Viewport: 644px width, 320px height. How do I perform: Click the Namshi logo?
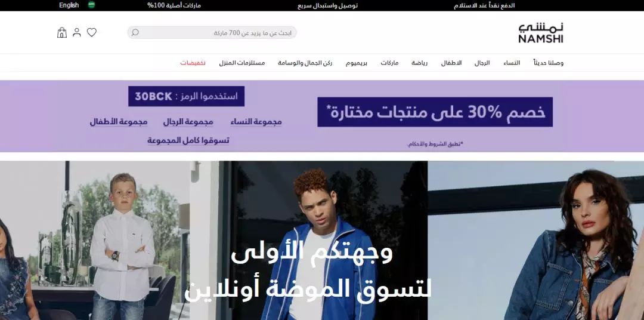pyautogui.click(x=540, y=33)
